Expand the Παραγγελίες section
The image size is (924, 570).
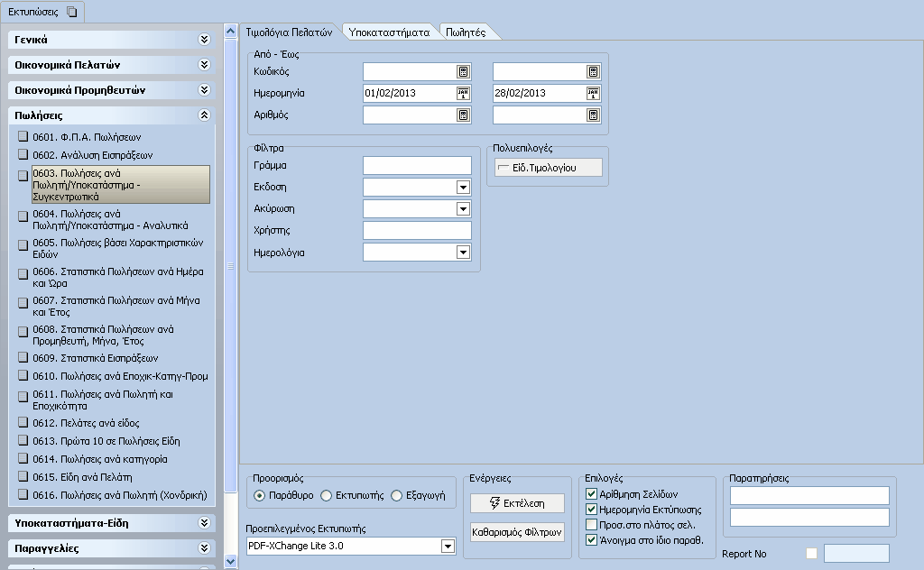(204, 548)
